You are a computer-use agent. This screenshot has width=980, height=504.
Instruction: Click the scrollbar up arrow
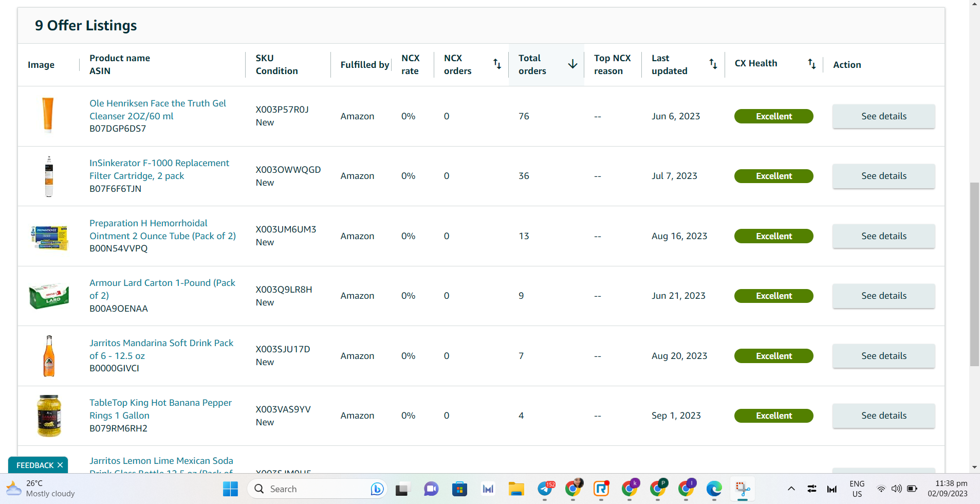[x=974, y=4]
